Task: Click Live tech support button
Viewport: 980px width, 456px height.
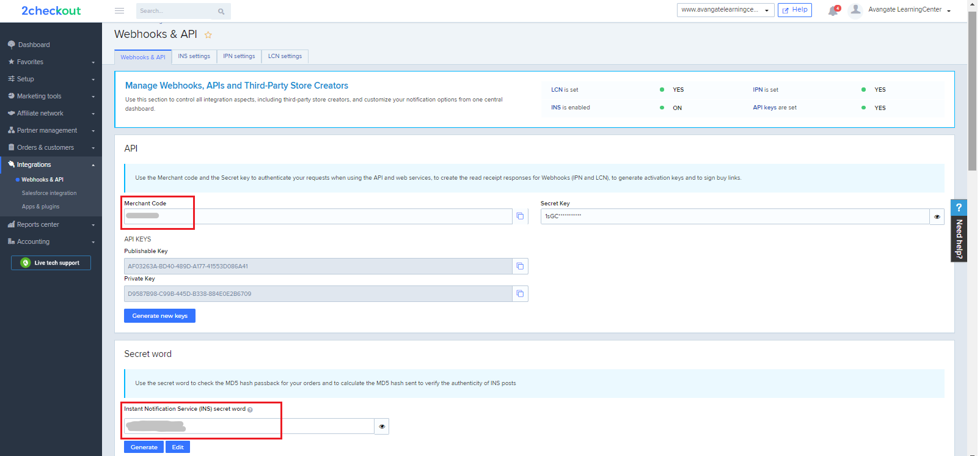Action: tap(51, 263)
